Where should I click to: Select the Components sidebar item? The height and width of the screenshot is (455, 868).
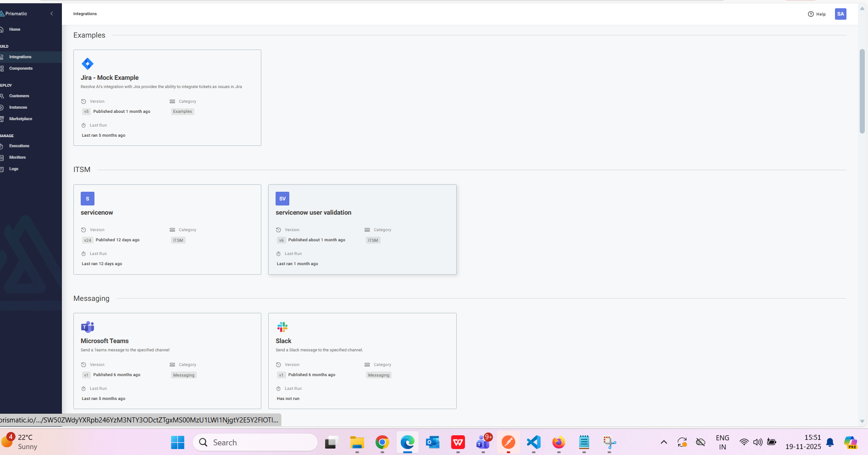pyautogui.click(x=21, y=68)
